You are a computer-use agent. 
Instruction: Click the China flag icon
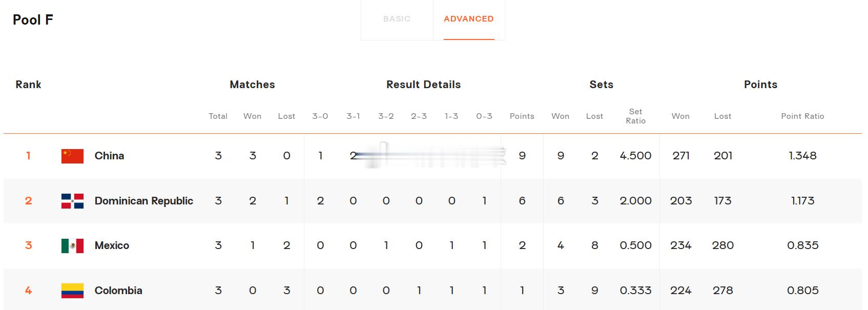72,156
